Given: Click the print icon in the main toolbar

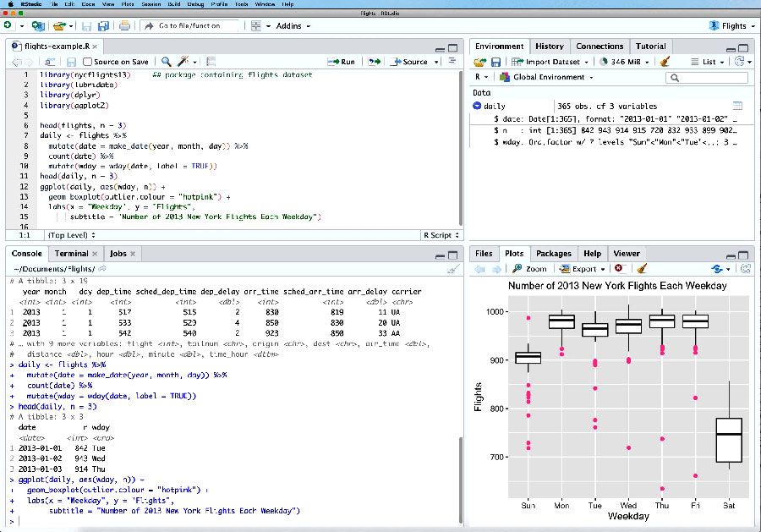Looking at the screenshot, I should click(124, 26).
